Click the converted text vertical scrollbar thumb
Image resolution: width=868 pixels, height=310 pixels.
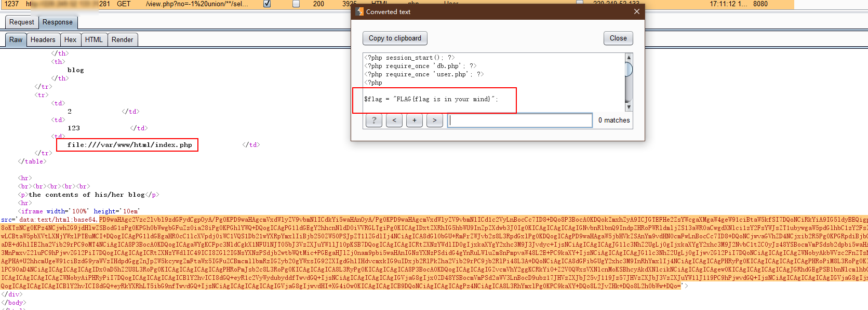[629, 69]
